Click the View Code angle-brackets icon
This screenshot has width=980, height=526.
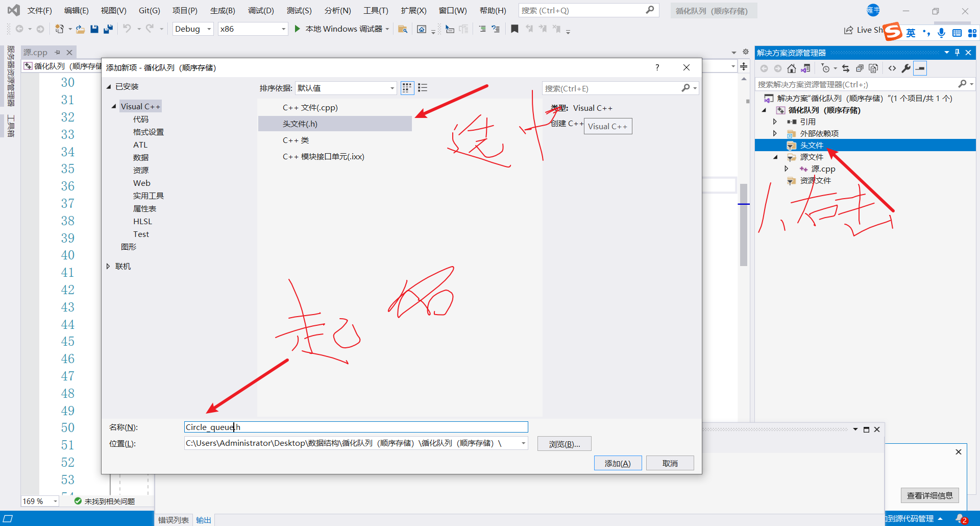pos(892,68)
